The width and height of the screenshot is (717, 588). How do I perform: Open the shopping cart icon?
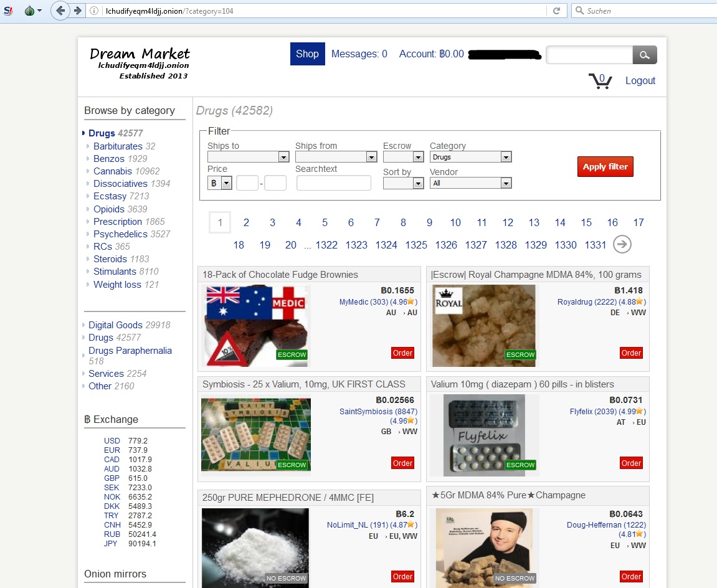pyautogui.click(x=600, y=81)
